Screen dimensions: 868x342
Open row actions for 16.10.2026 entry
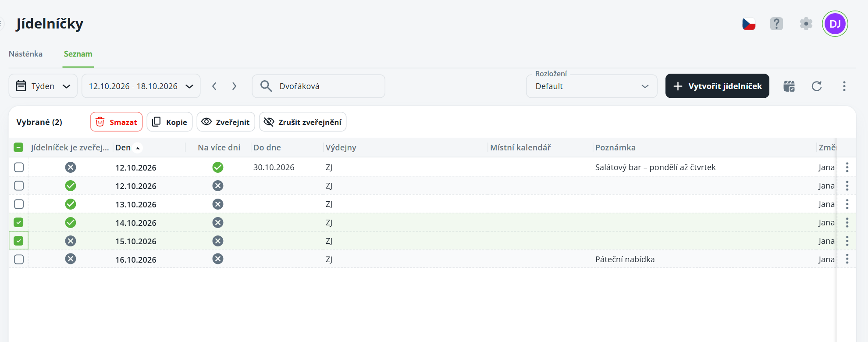click(x=847, y=259)
